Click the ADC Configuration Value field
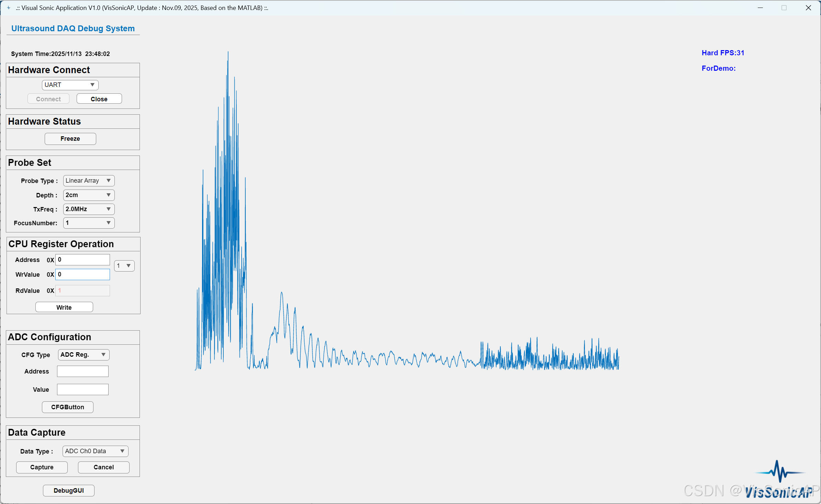The width and height of the screenshot is (821, 504). click(x=83, y=389)
